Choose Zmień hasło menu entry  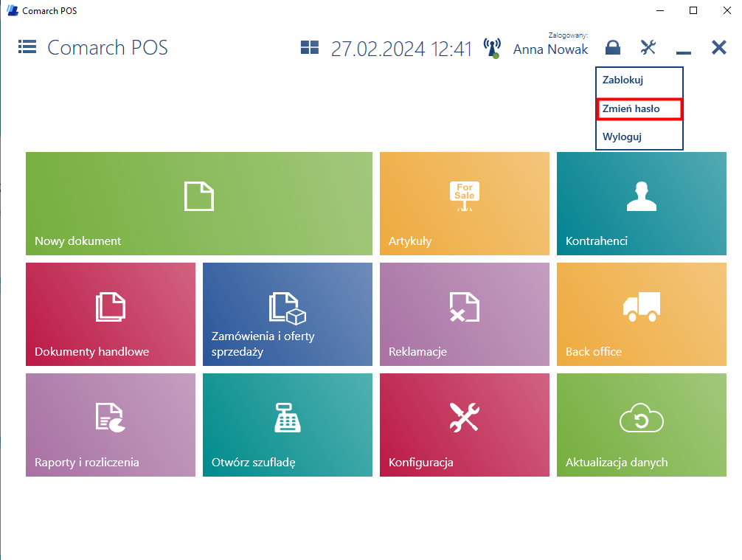[639, 109]
